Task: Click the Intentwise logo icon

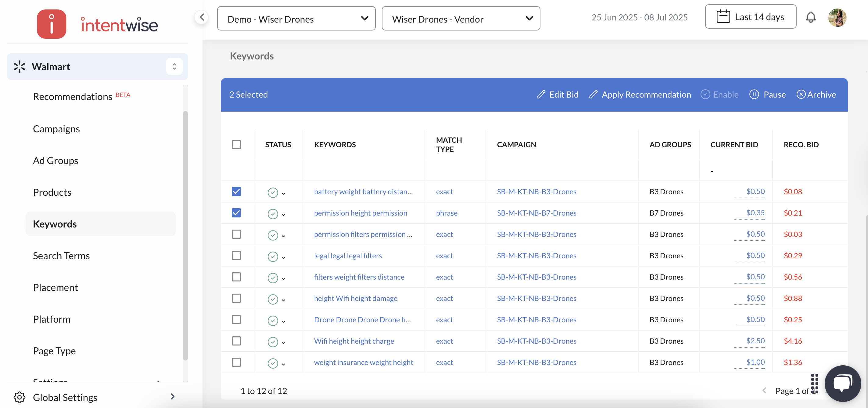Action: 51,24
